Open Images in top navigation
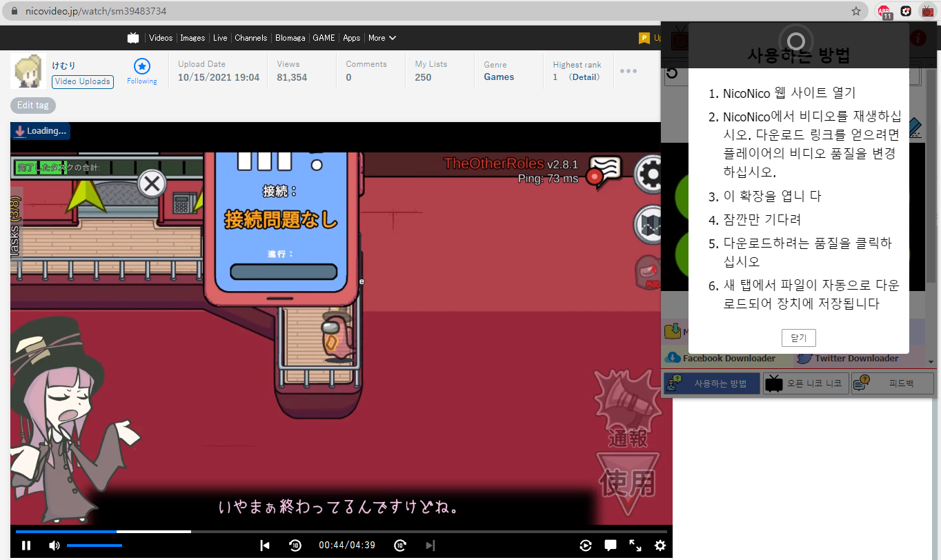941x560 pixels. pos(192,38)
